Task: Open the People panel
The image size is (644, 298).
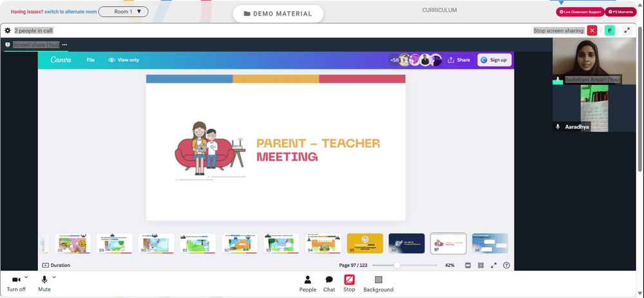Action: (x=308, y=284)
